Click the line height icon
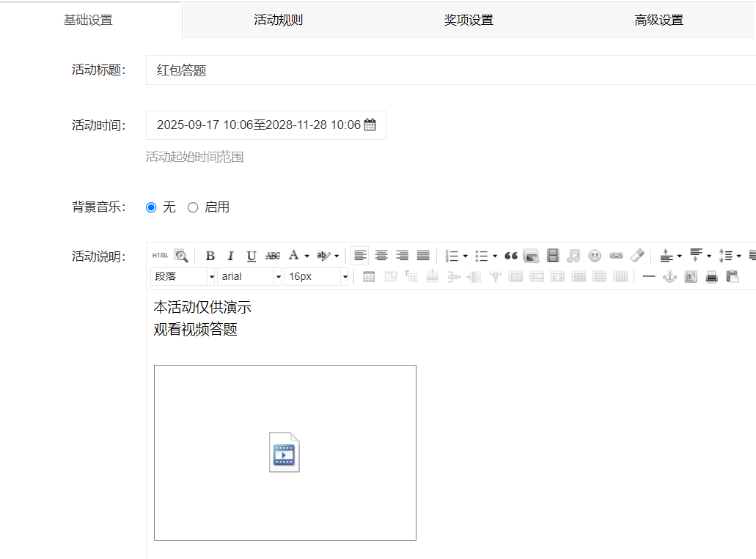 (726, 256)
